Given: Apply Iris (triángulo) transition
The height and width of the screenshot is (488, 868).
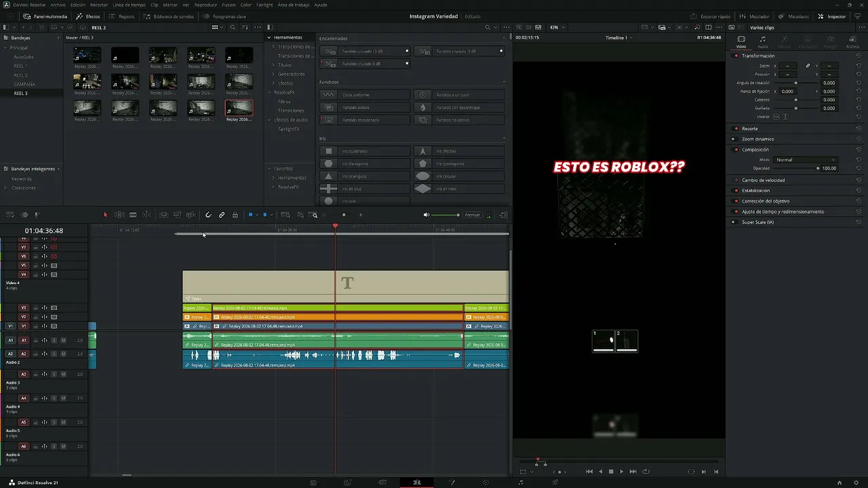Looking at the screenshot, I should (365, 176).
